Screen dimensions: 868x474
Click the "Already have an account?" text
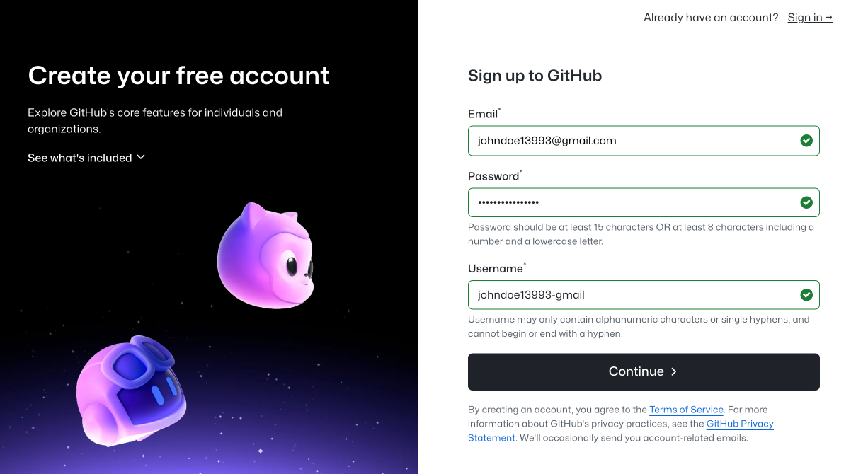click(711, 18)
